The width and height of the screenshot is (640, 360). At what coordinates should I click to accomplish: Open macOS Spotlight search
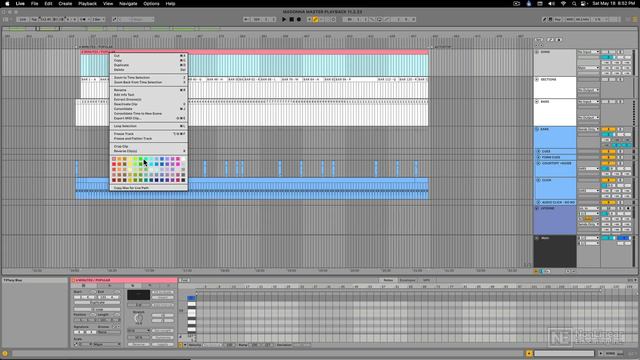(x=574, y=4)
